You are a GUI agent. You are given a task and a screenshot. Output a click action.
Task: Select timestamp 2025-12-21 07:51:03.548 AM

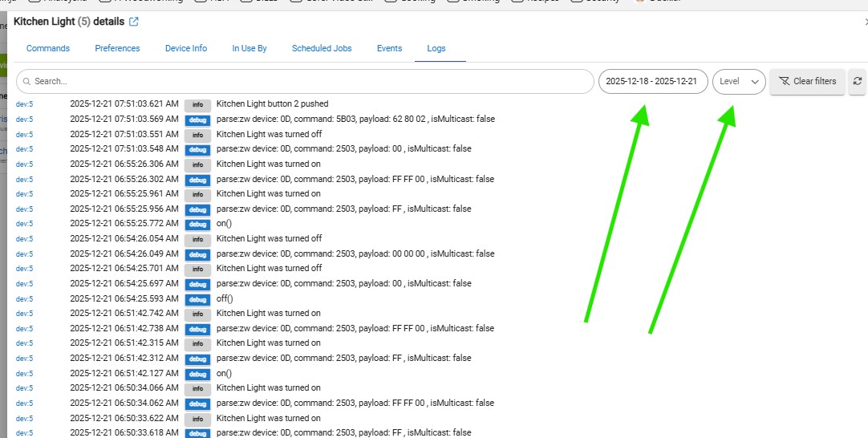coord(124,148)
